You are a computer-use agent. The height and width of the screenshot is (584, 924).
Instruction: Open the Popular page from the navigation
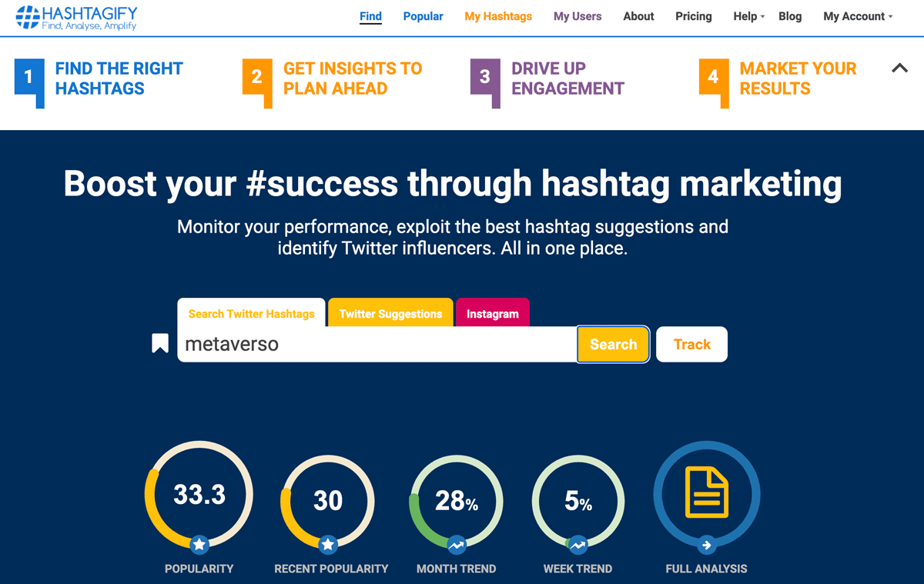click(423, 15)
